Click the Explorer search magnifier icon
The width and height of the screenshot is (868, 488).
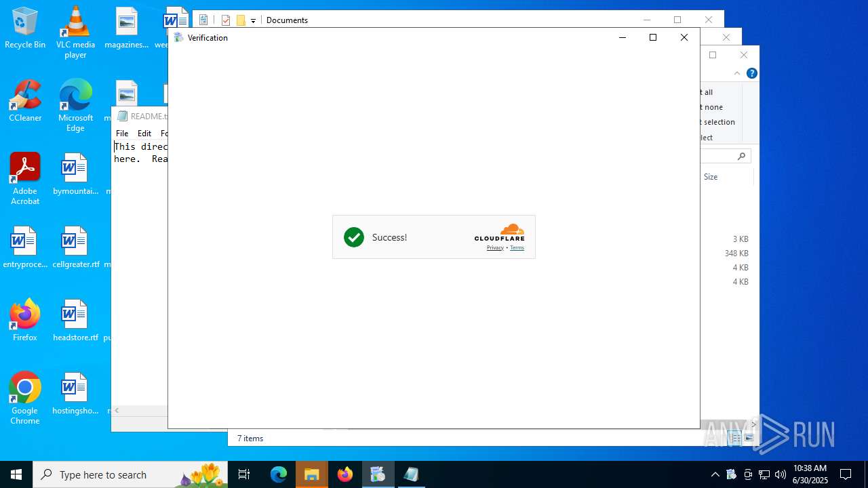741,156
